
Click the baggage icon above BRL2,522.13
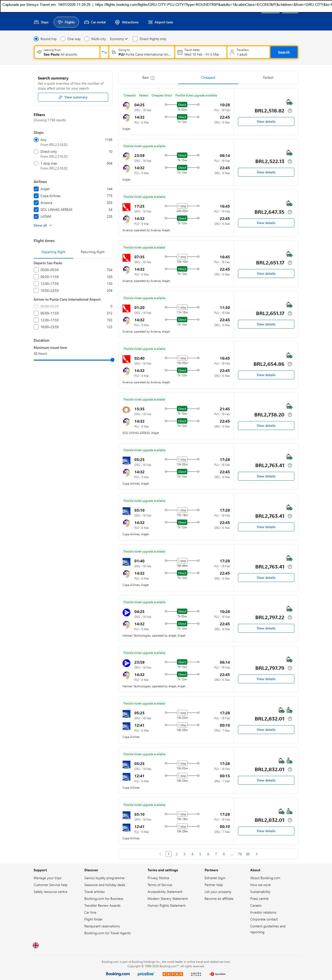tap(289, 153)
